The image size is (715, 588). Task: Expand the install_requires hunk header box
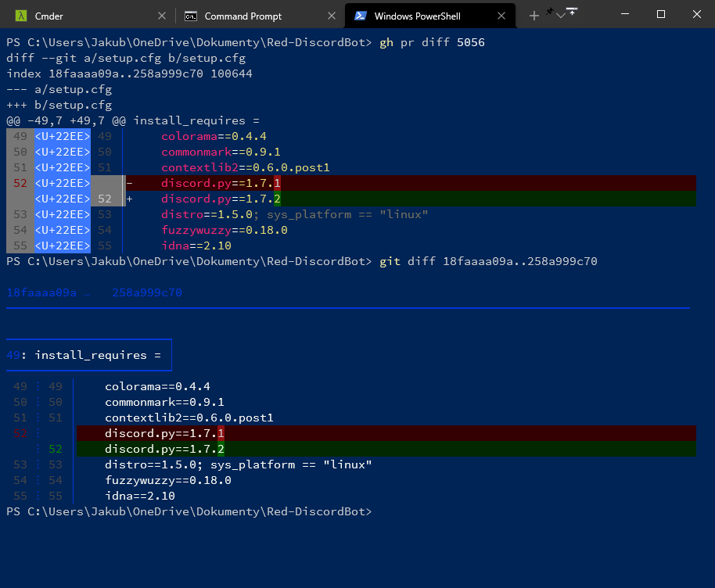88,354
